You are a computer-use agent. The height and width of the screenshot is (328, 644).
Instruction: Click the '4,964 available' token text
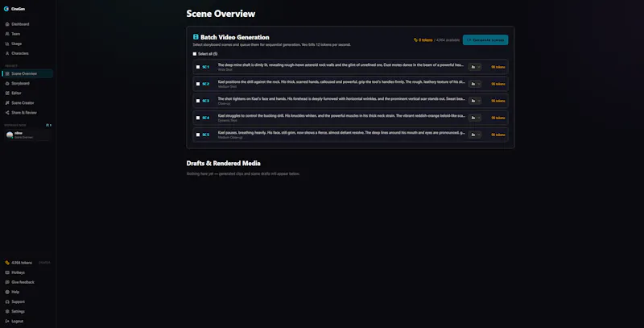(448, 40)
